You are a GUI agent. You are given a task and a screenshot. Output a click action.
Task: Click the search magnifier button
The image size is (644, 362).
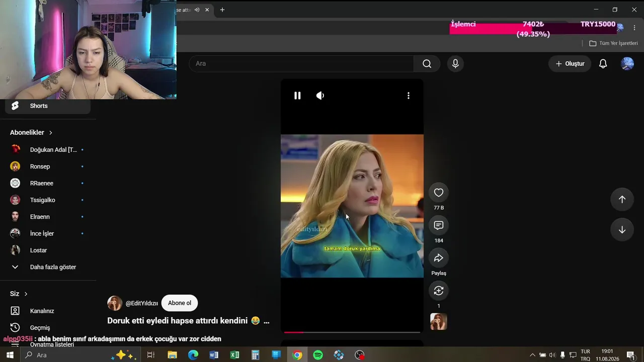click(427, 63)
